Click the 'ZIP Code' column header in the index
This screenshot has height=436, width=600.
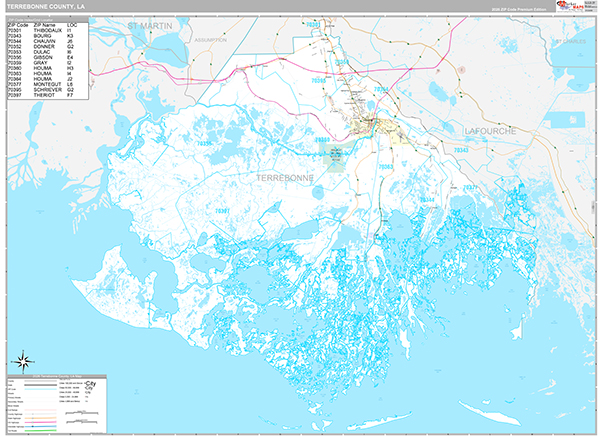tap(18, 25)
